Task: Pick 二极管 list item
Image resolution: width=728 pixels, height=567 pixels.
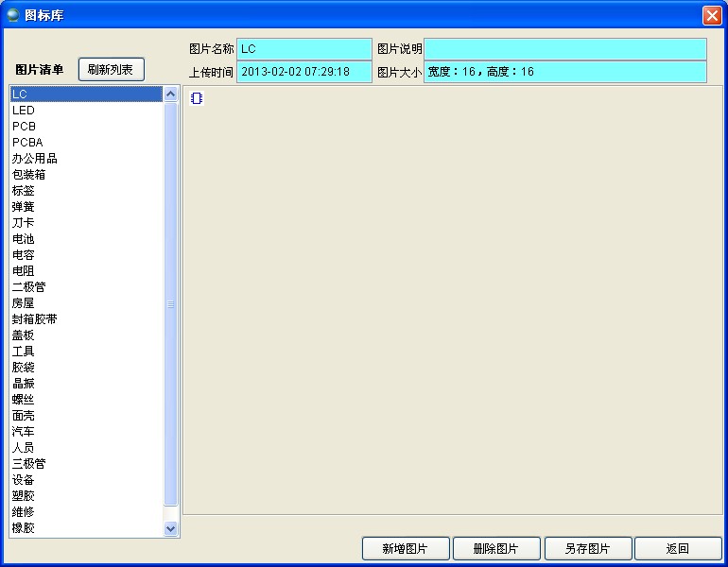Action: click(x=29, y=287)
